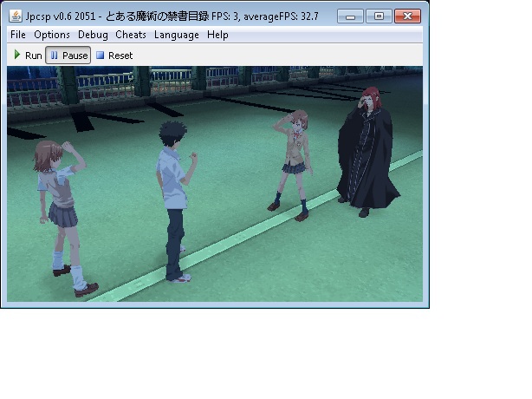Click the Run button with green play arrow
Viewport: 532px width, 399px height.
coord(28,56)
